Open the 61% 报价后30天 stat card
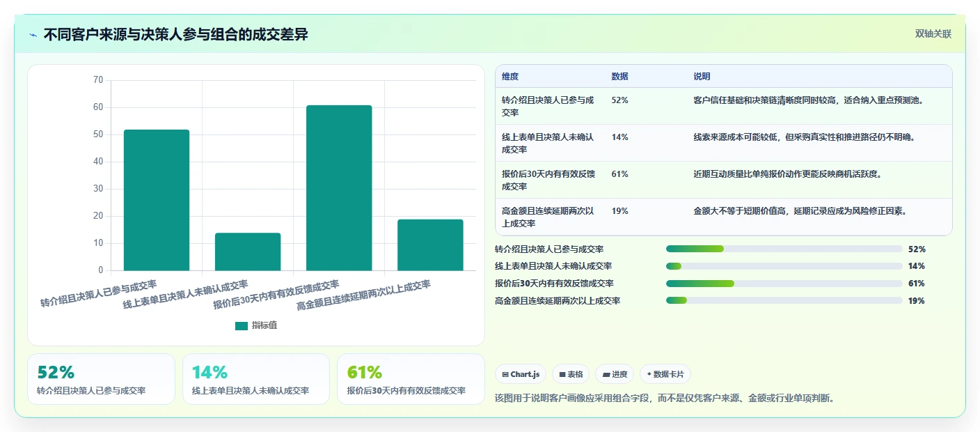Screen dimensions: 980x432 (411, 379)
